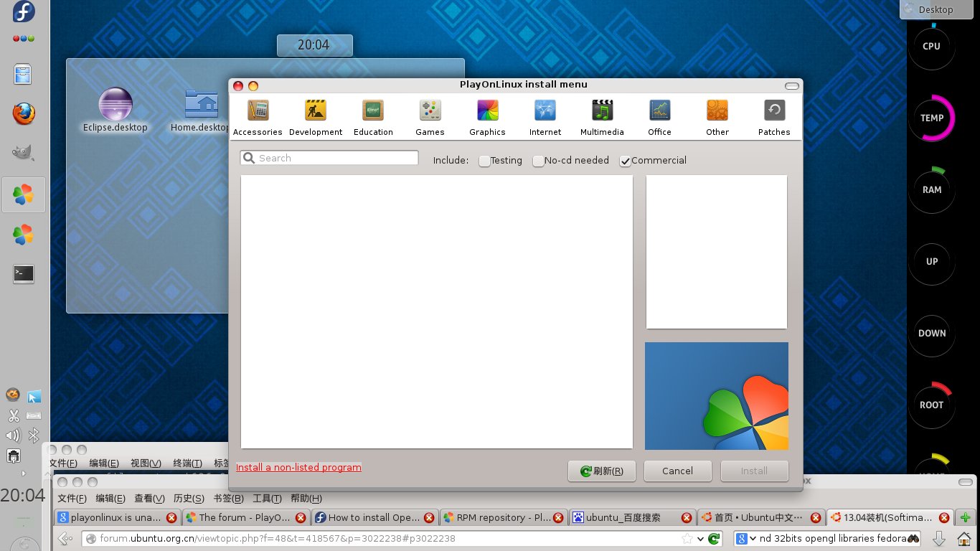Open the Google search engine dropdown
The height and width of the screenshot is (551, 980).
747,539
